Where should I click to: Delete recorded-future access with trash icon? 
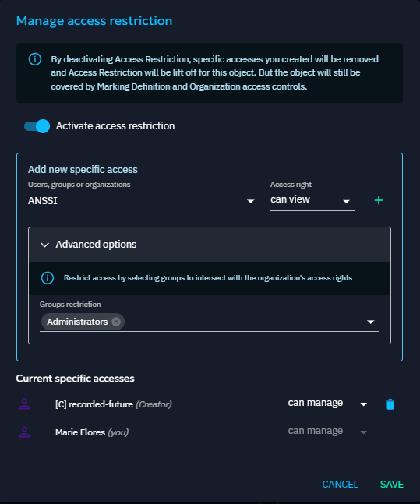pos(390,404)
